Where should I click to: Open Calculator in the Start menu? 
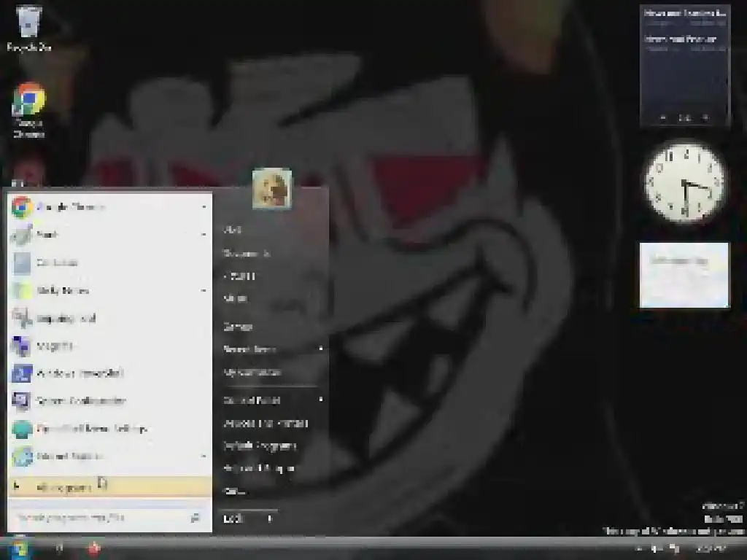point(109,262)
